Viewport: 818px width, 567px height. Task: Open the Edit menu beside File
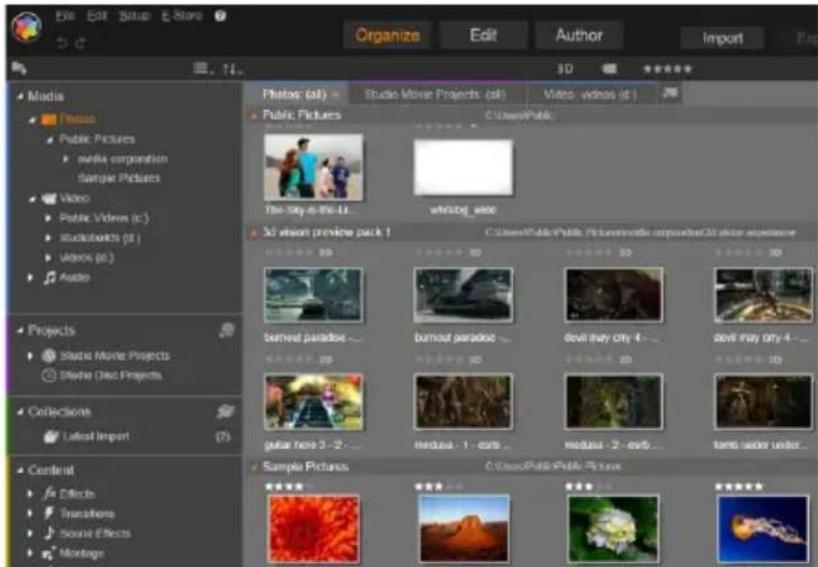97,16
